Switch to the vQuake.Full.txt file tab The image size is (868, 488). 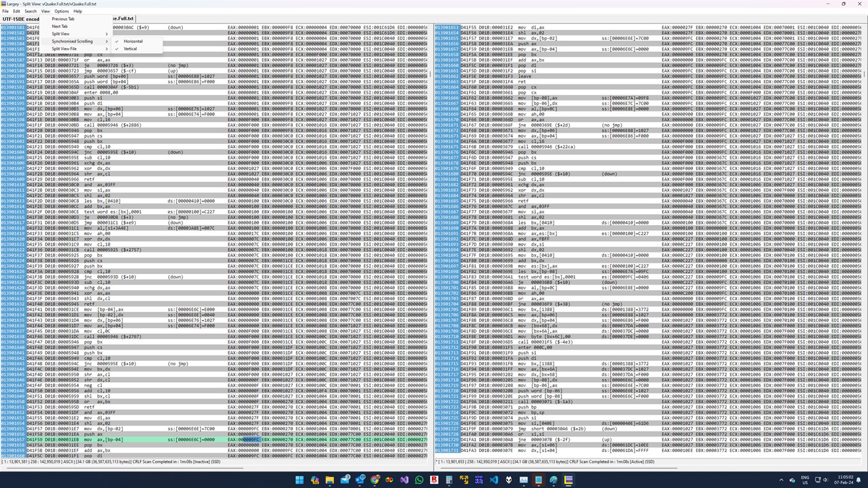[123, 19]
